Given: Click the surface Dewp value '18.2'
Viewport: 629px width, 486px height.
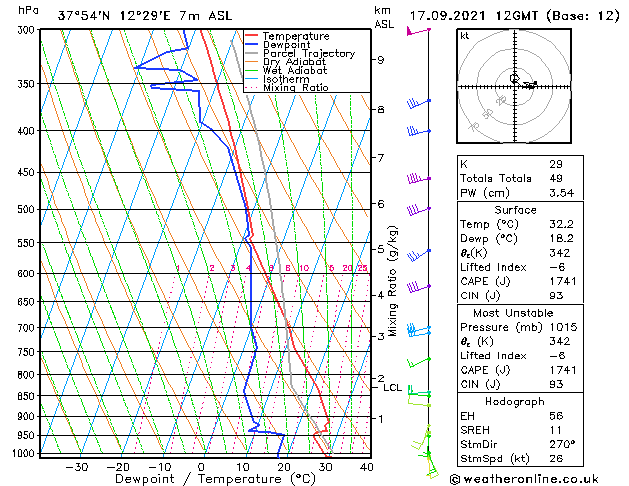Looking at the screenshot, I should [562, 239].
